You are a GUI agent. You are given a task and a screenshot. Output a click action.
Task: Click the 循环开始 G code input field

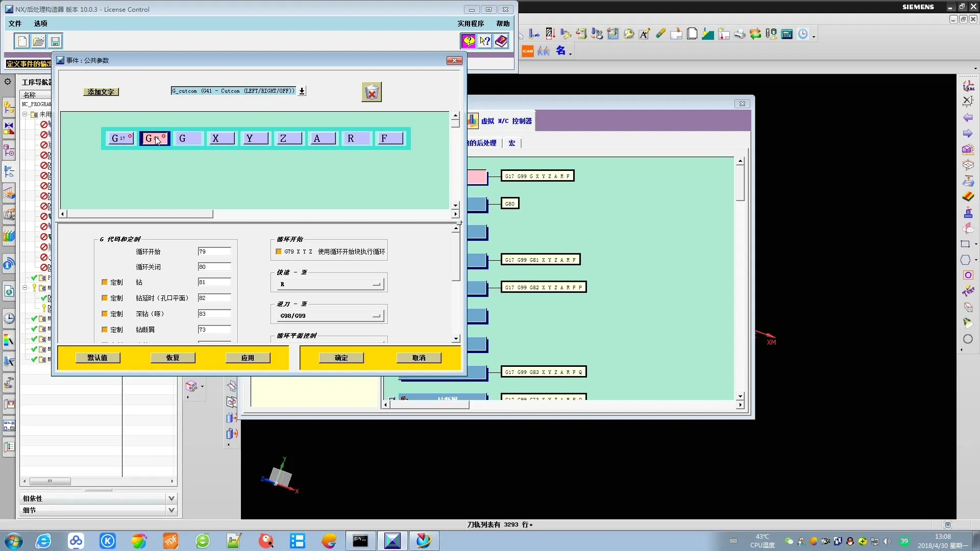(x=214, y=252)
